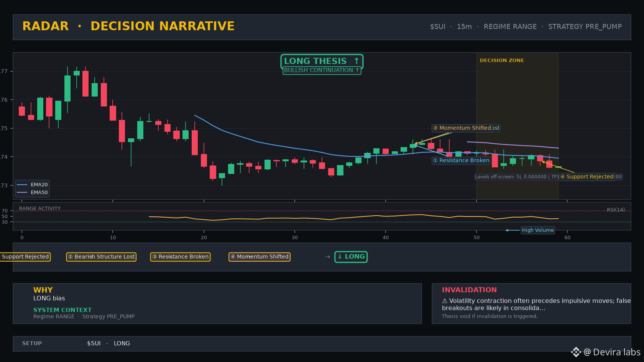Viewport: 644px width, 362px height.
Task: Click the Resistance Broken chip in the steps row
Action: coord(180,257)
